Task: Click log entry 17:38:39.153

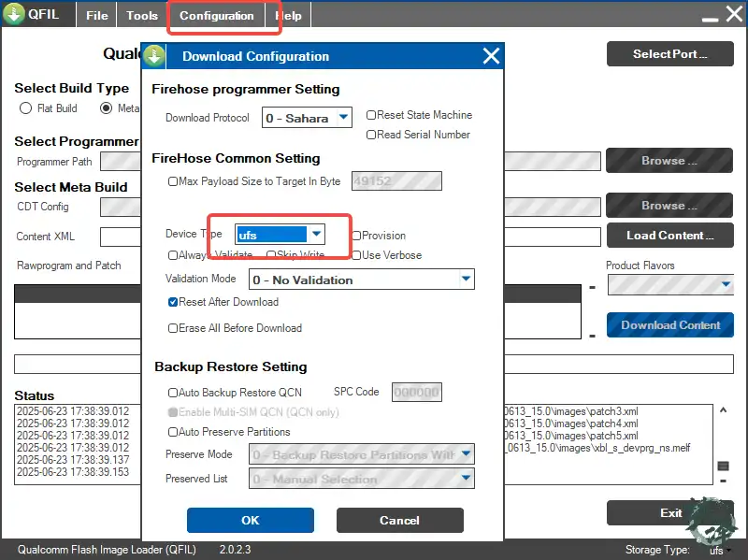Action: coord(73,472)
